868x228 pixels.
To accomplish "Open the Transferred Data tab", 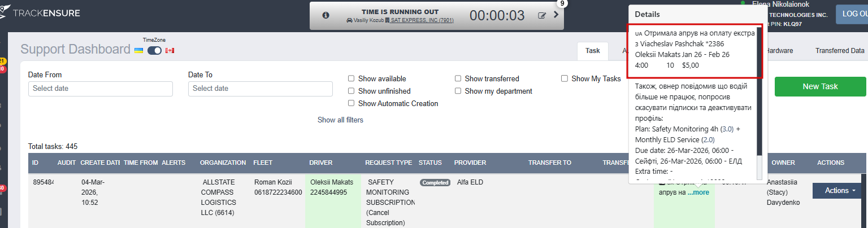I will coord(840,51).
